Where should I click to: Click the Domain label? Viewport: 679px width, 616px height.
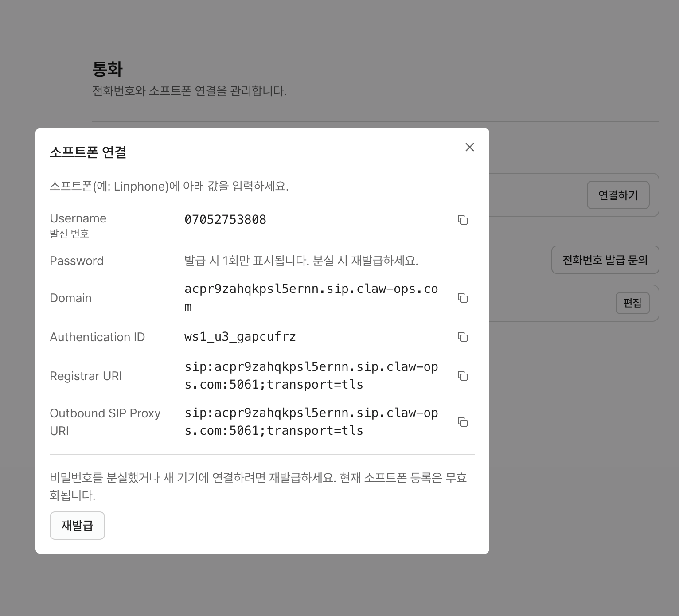[70, 298]
